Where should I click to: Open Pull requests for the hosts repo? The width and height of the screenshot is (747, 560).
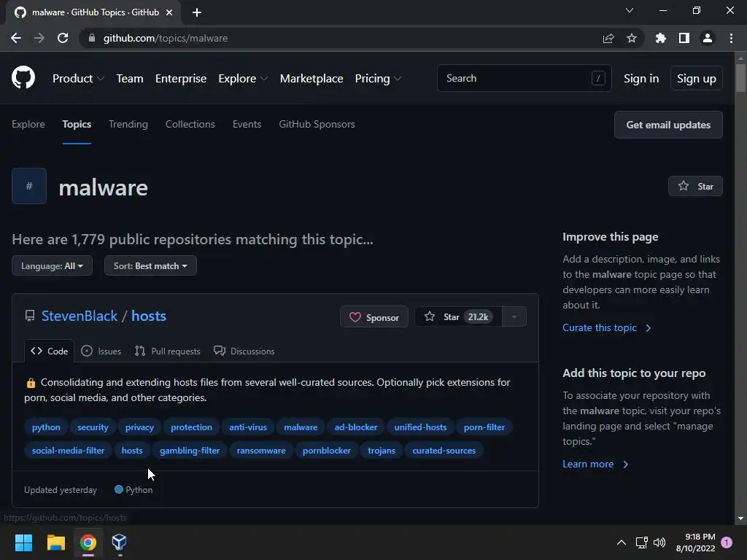[168, 351]
